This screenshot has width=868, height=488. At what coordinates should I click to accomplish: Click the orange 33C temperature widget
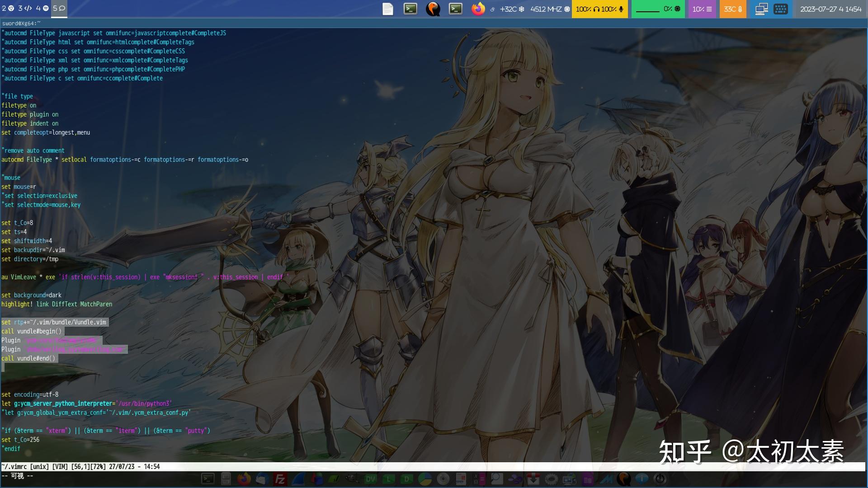pos(733,9)
